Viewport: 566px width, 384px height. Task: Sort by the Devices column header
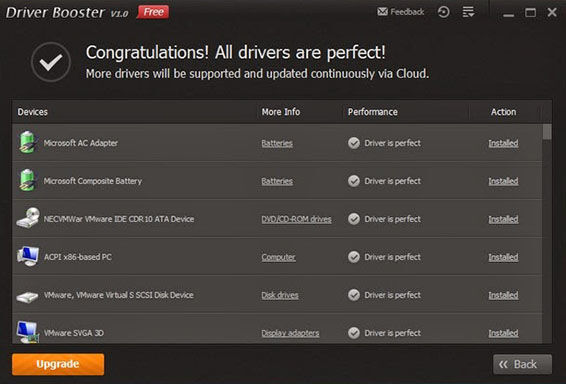(x=32, y=112)
